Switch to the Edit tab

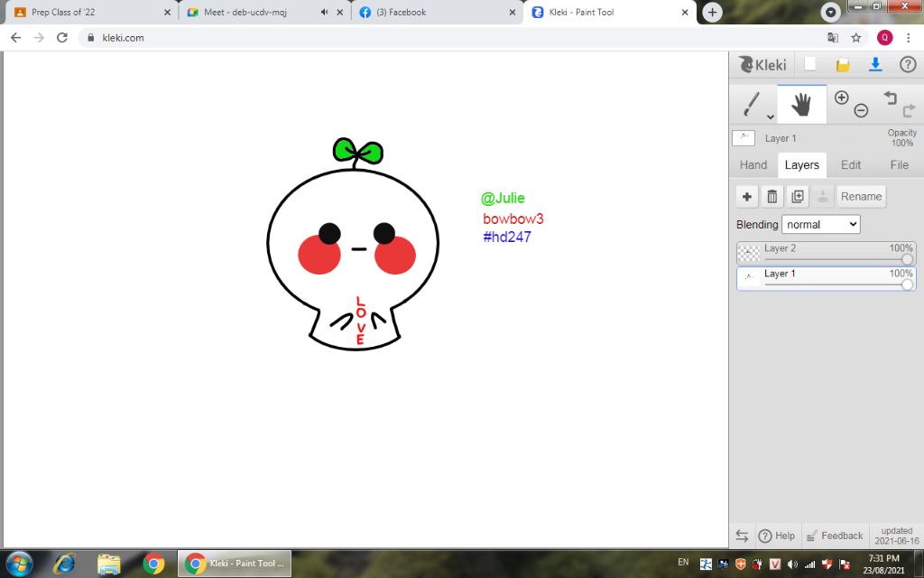tap(851, 165)
